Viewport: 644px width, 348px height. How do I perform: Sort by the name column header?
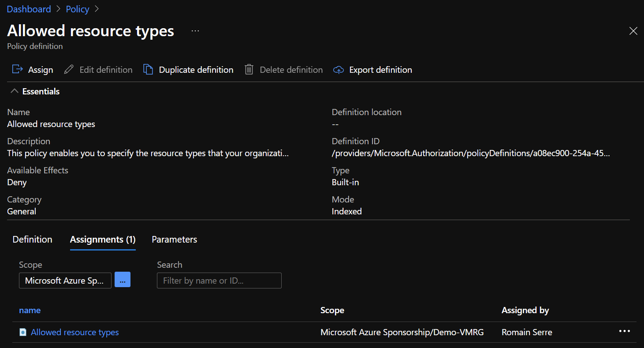tap(30, 310)
